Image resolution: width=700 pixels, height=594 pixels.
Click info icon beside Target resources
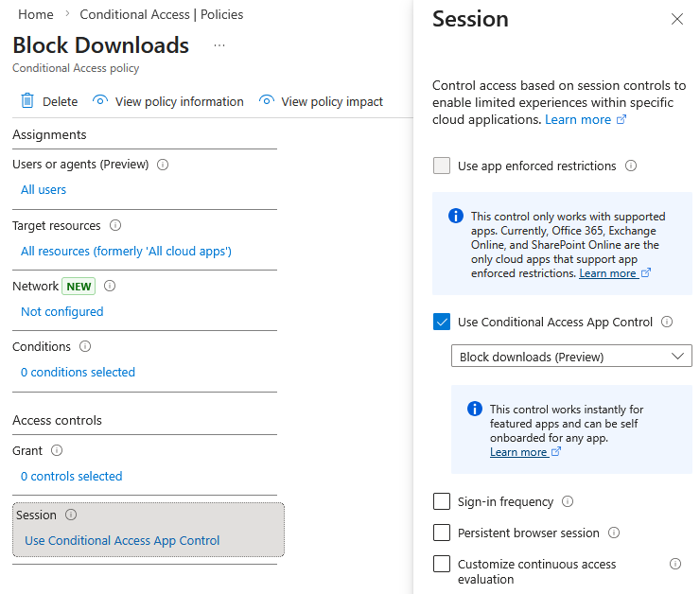click(x=115, y=226)
